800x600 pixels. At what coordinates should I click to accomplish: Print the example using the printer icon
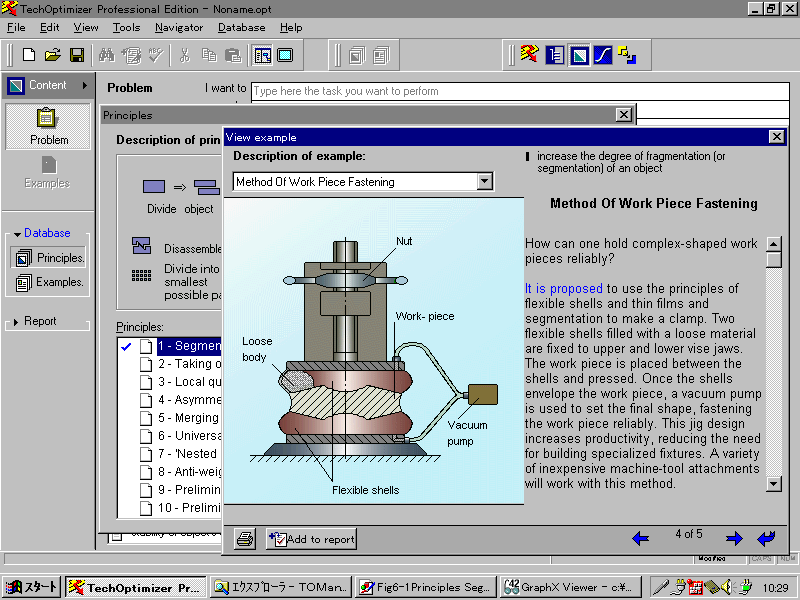245,539
